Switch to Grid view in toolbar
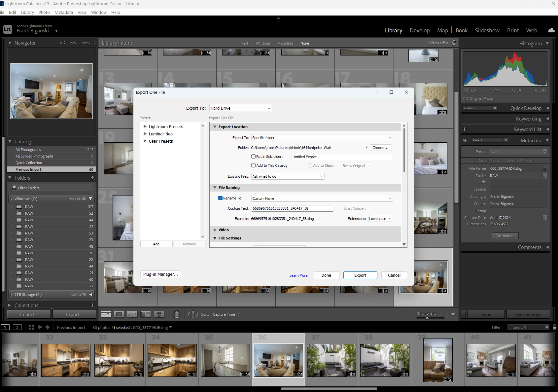Viewport: 558px width, 392px height. pyautogui.click(x=106, y=314)
